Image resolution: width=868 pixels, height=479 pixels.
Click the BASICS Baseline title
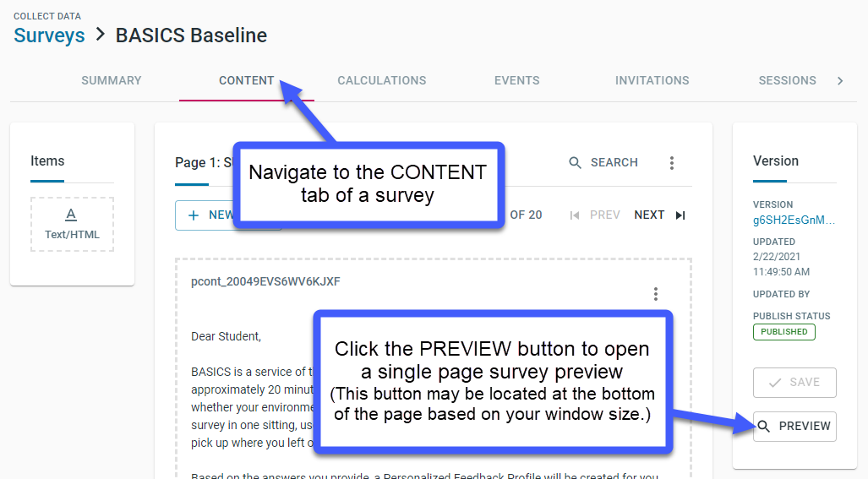191,35
